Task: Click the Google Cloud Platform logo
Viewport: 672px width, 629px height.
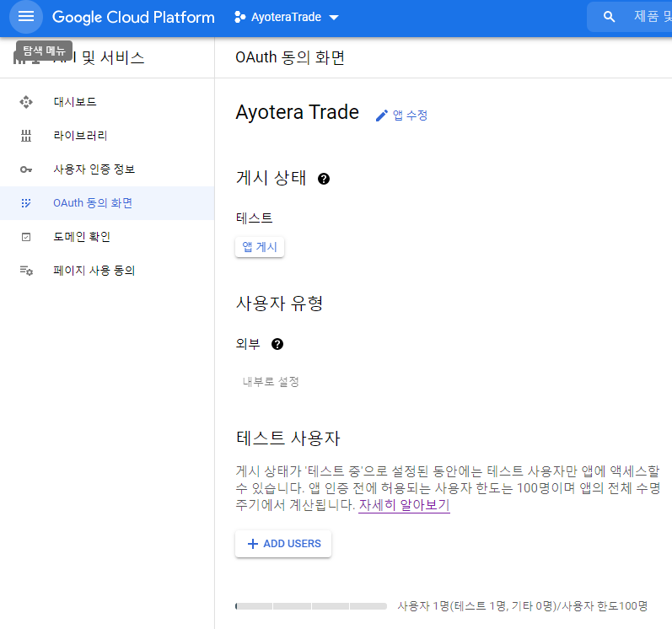Action: (x=133, y=17)
